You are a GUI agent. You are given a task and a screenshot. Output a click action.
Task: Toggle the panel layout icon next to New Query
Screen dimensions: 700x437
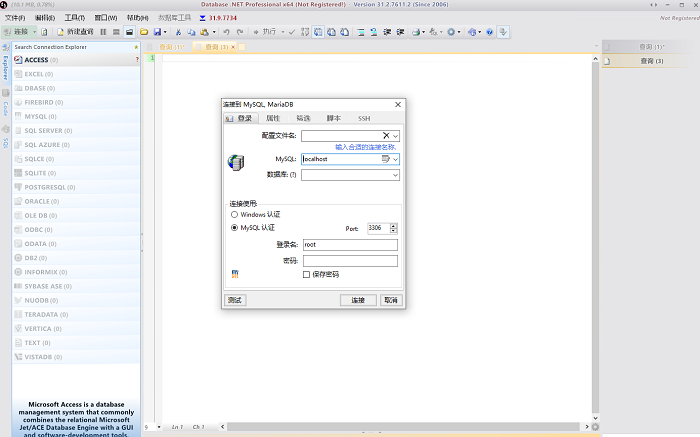coord(103,32)
